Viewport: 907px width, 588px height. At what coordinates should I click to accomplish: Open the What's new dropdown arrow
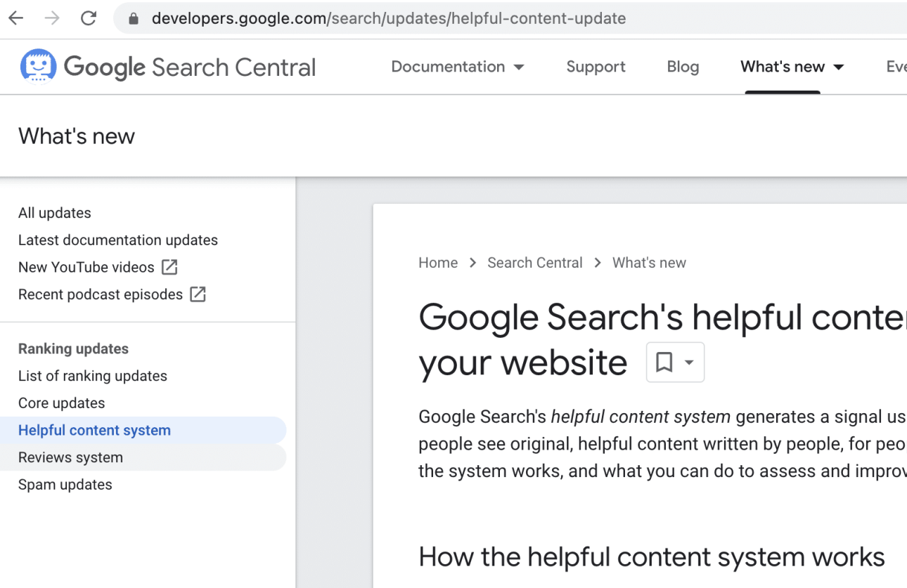click(x=839, y=67)
